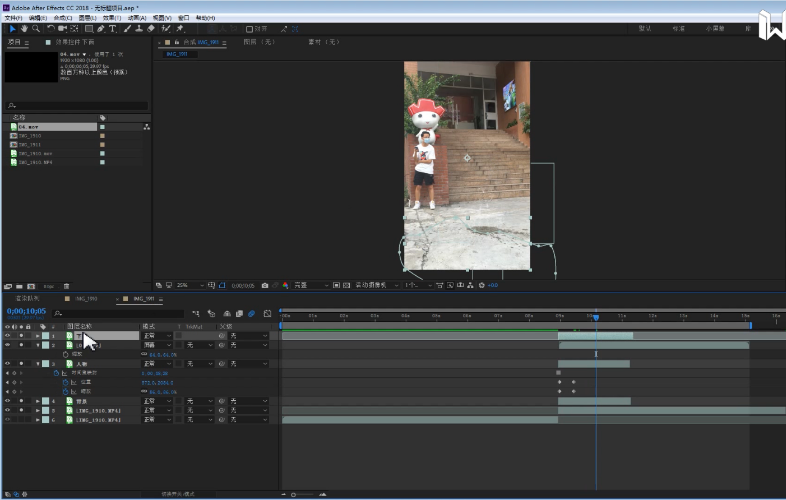Viewport: 786px width, 500px height.
Task: Select the Pan Behind anchor point tool
Action: pos(74,29)
